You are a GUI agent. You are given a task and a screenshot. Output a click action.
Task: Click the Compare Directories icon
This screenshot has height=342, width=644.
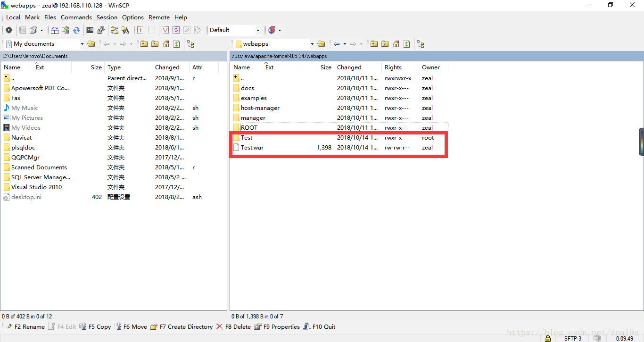[x=55, y=30]
